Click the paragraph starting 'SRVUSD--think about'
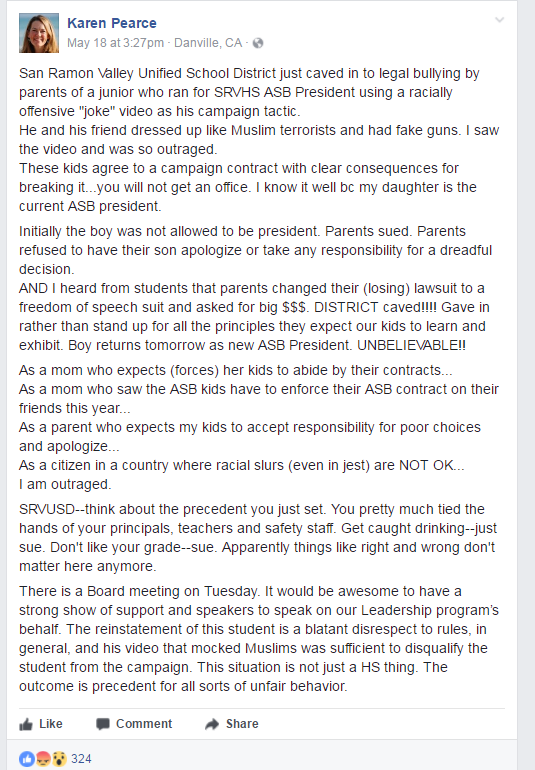This screenshot has width=535, height=770. (x=258, y=538)
